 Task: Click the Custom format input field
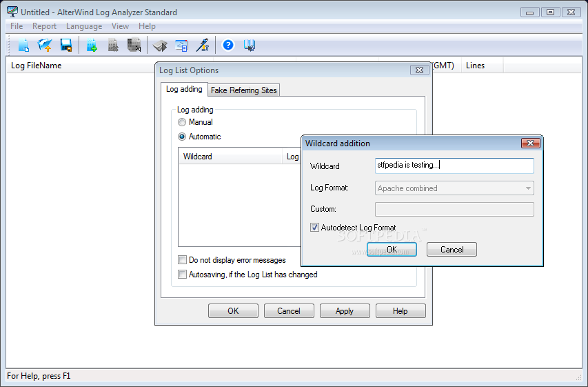click(x=454, y=210)
